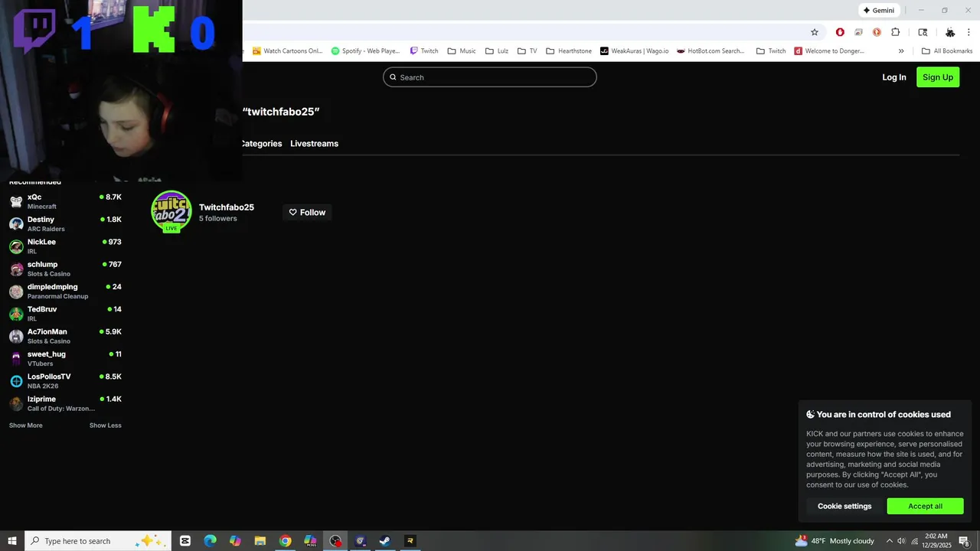Open Microsoft Edge from the taskbar
Image resolution: width=980 pixels, height=551 pixels.
tap(210, 541)
